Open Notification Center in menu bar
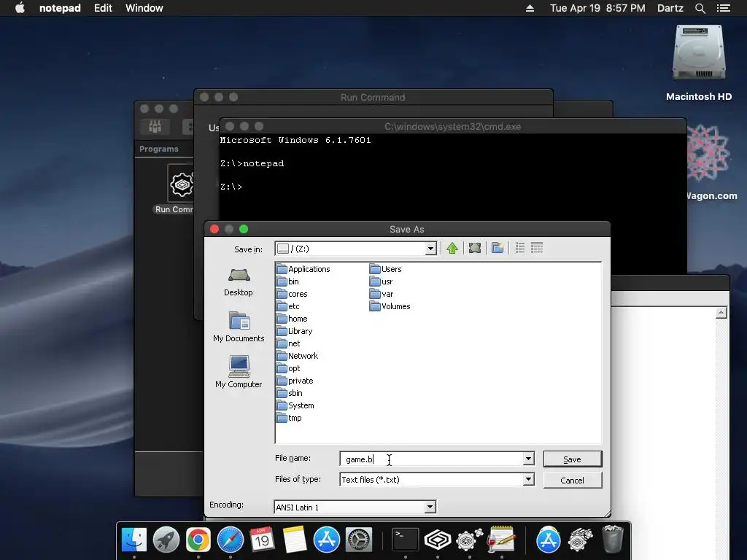 723,8
